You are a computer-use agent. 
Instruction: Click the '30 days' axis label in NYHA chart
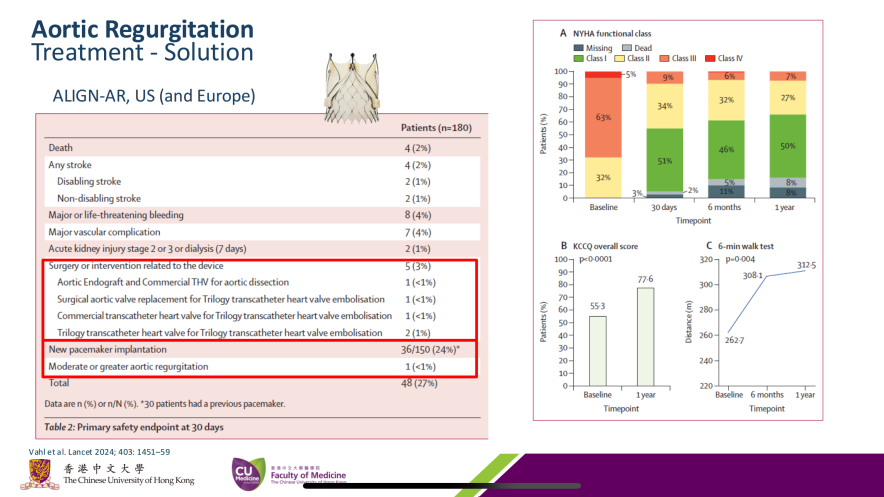[664, 207]
